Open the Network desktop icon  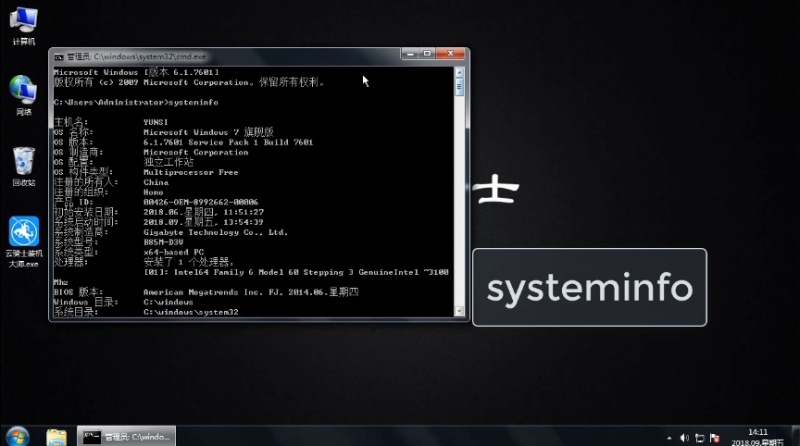[x=23, y=95]
